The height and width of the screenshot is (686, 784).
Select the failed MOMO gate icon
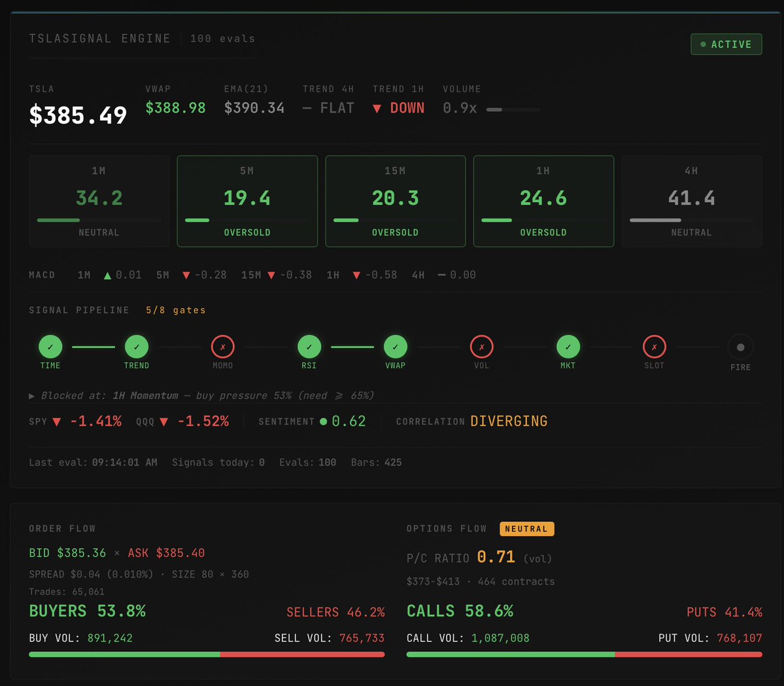pyautogui.click(x=223, y=347)
